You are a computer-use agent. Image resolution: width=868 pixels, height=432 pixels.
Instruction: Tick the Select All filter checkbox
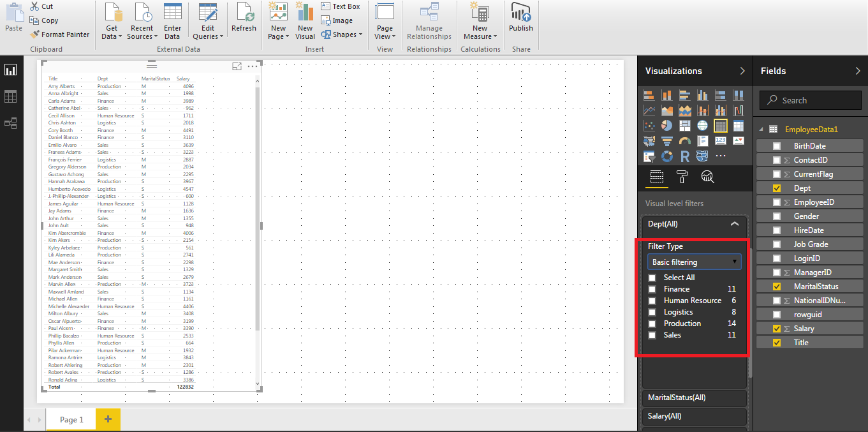coord(652,278)
